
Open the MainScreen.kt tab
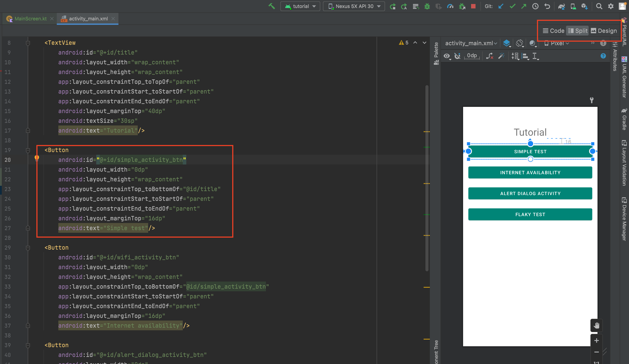click(28, 18)
